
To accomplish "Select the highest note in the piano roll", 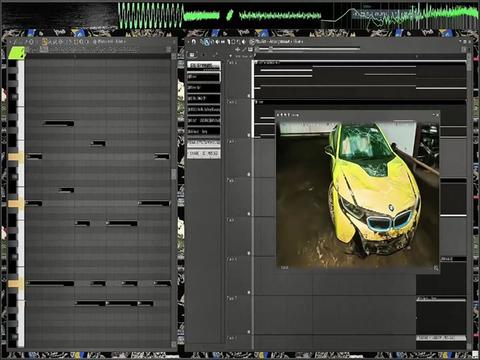I will pyautogui.click(x=59, y=124).
